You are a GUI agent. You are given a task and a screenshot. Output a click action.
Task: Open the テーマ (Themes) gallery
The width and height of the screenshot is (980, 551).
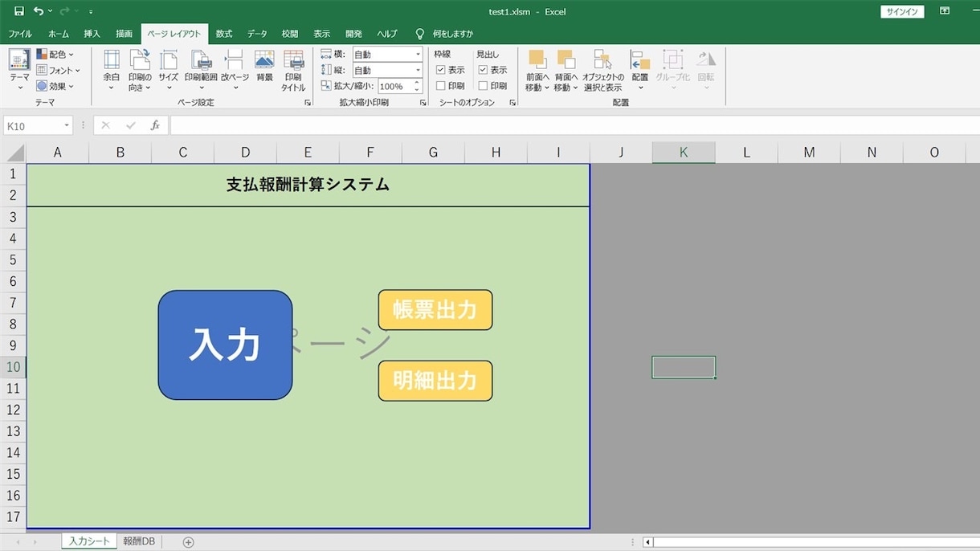point(19,70)
